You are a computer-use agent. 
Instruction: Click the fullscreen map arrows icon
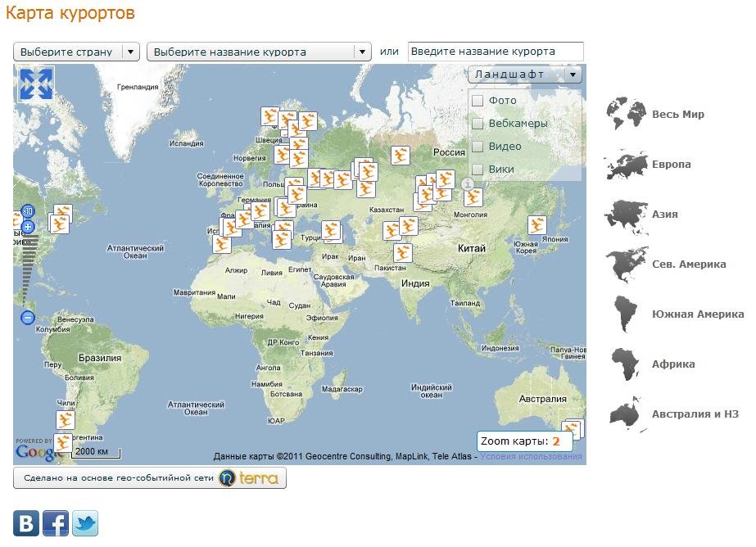[36, 84]
